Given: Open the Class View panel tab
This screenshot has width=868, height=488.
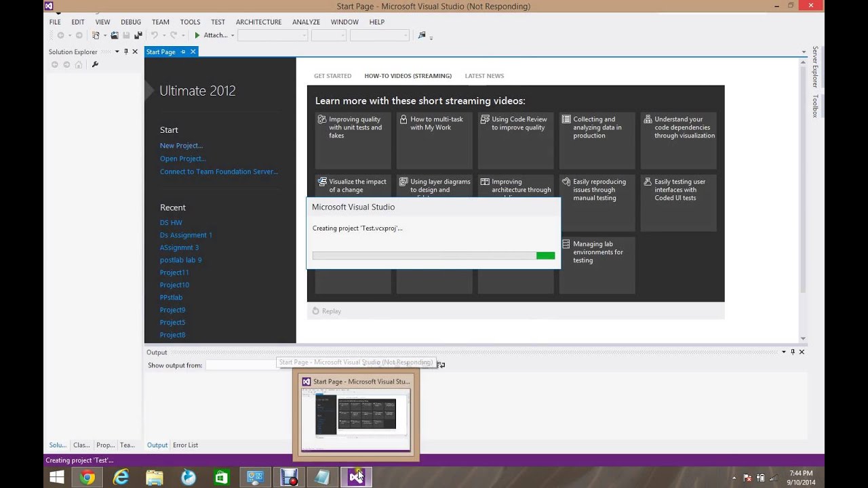Looking at the screenshot, I should click(81, 445).
